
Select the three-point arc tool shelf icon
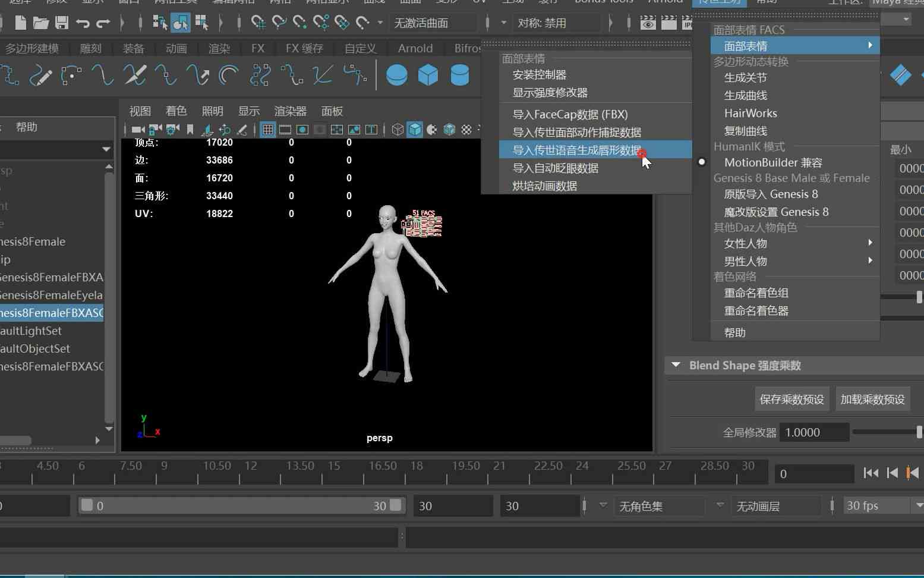pyautogui.click(x=71, y=76)
